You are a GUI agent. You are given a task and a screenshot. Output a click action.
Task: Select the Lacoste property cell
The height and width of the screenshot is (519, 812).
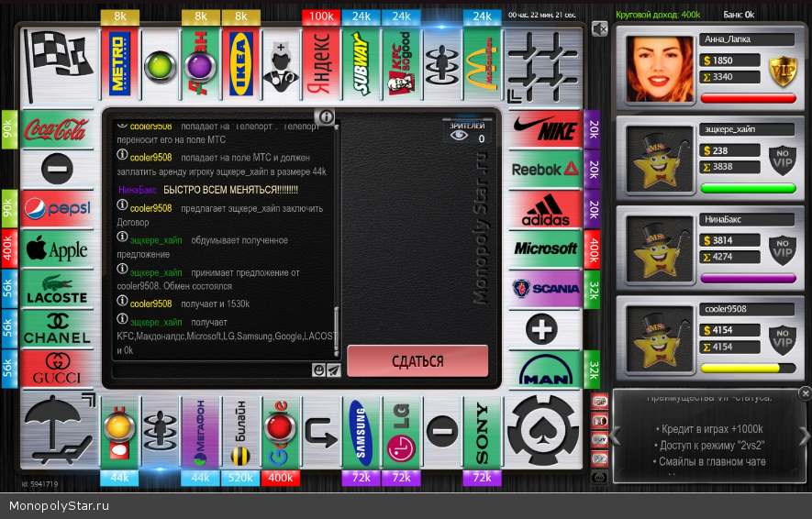click(x=57, y=289)
